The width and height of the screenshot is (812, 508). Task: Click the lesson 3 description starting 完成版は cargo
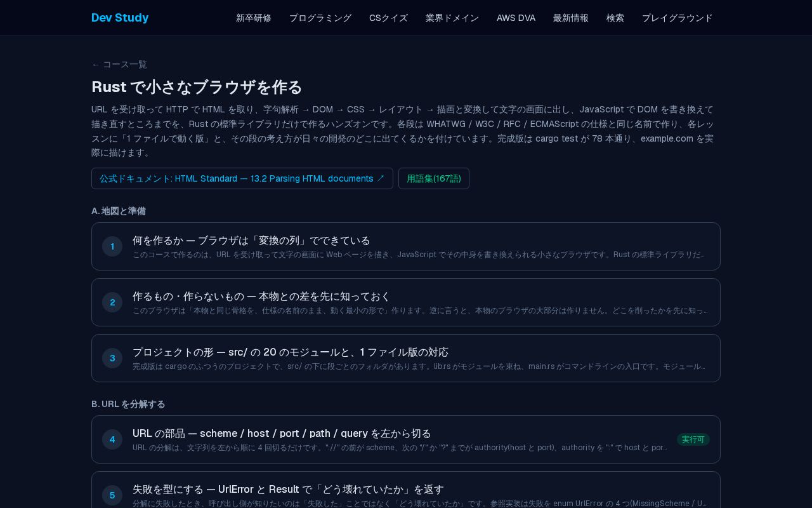[419, 366]
